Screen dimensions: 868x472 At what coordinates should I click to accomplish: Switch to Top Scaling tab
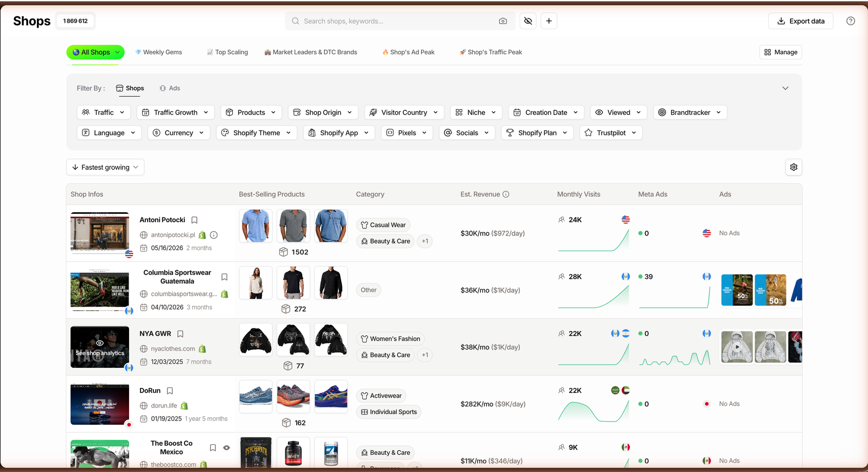227,52
